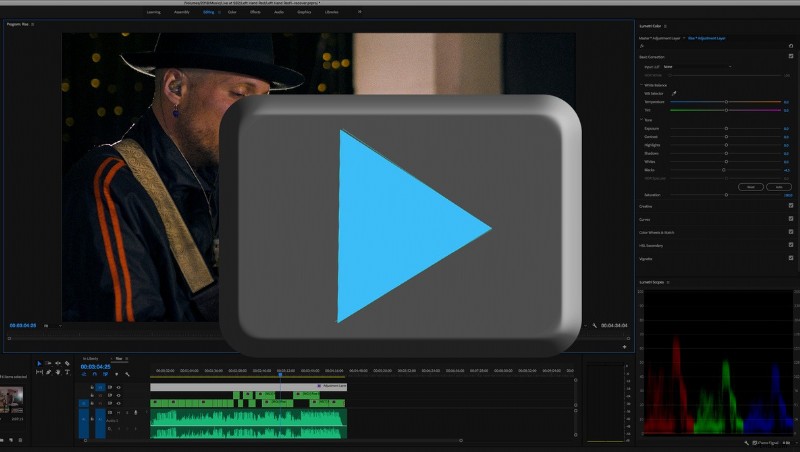Hide the middle video track eye
Image resolution: width=800 pixels, height=452 pixels.
(x=118, y=395)
